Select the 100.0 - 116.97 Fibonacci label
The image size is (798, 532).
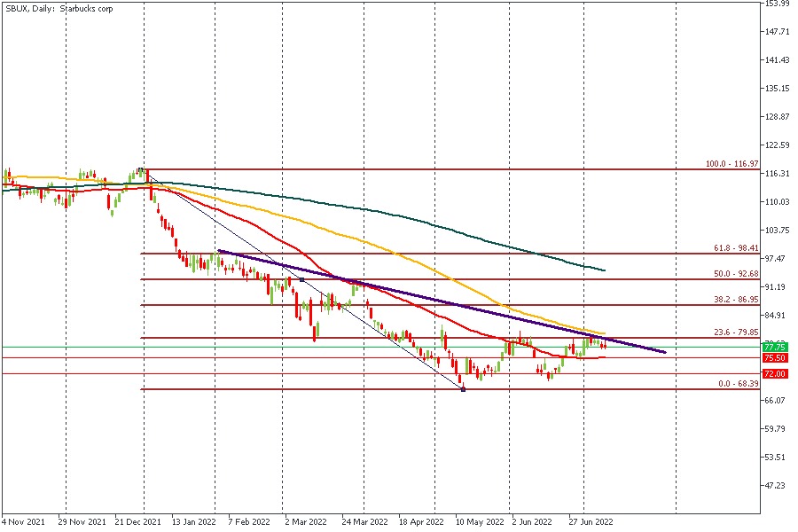point(731,164)
